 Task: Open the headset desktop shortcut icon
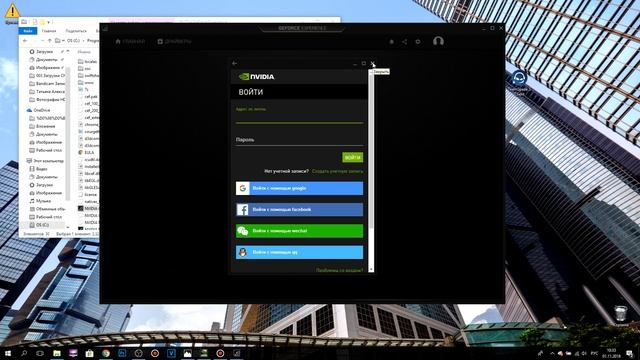(519, 78)
